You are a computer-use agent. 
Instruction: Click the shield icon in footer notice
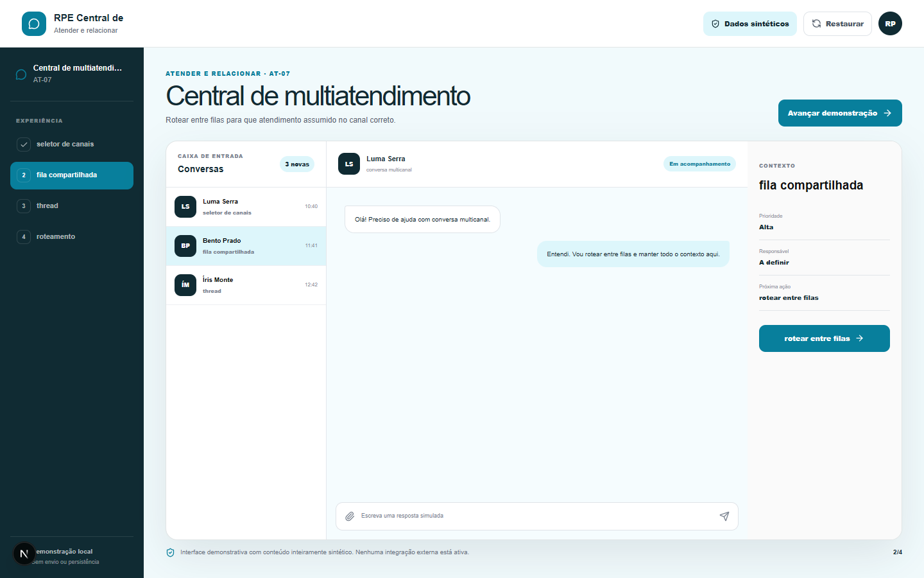coord(171,552)
